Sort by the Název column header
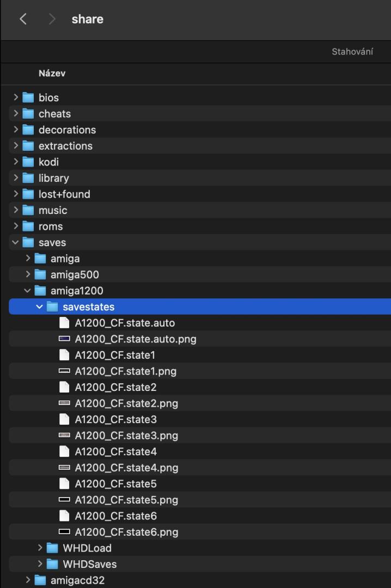 click(52, 73)
